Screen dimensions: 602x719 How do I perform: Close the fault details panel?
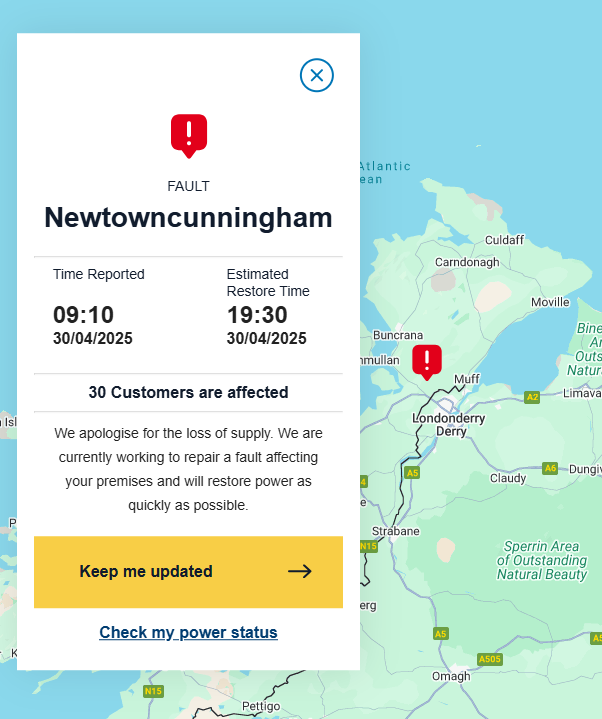pyautogui.click(x=317, y=75)
